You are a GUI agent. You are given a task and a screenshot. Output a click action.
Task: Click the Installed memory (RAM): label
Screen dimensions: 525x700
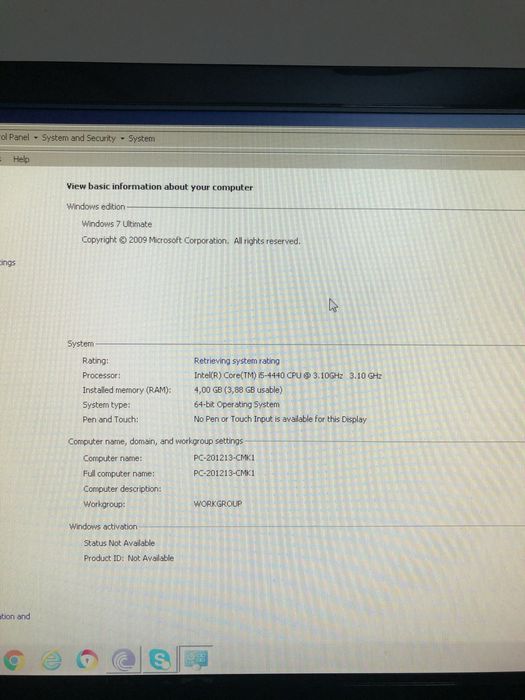(x=127, y=390)
